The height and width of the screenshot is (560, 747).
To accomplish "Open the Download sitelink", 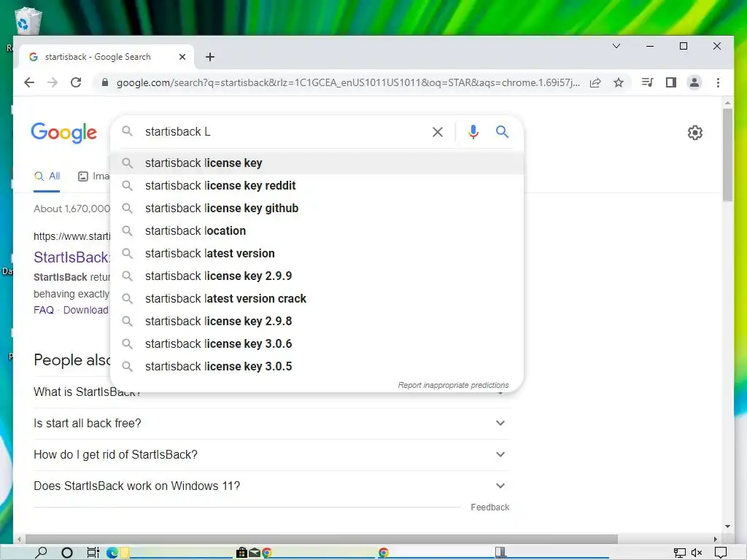I will click(86, 310).
